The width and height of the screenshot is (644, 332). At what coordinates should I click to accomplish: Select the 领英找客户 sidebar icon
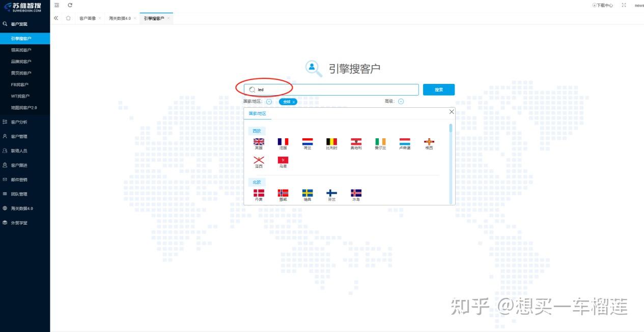pos(20,49)
